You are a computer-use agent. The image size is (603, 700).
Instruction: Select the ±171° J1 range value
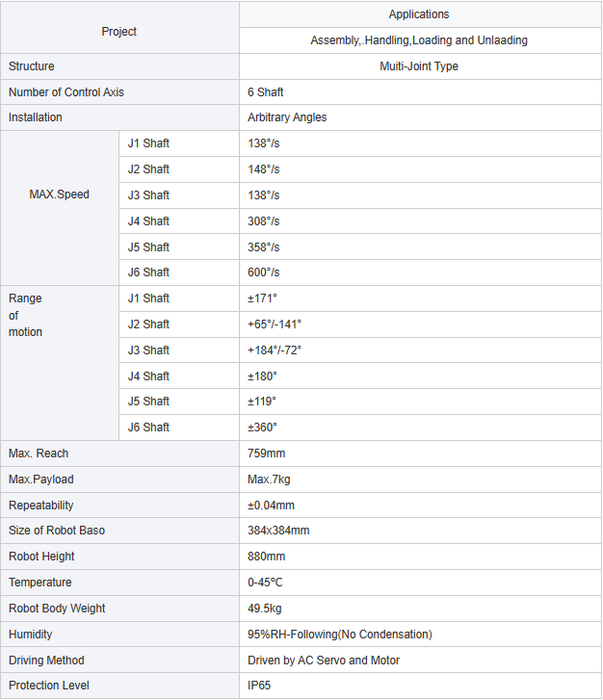(x=262, y=298)
